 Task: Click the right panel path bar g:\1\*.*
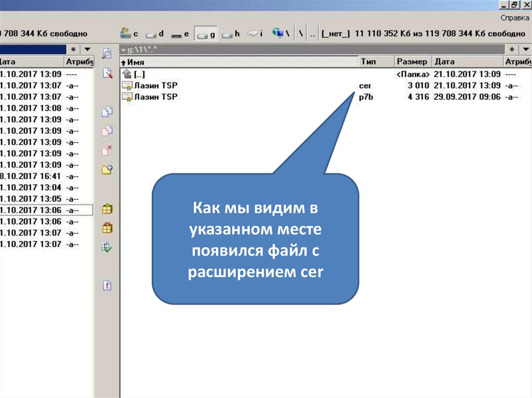[312, 50]
